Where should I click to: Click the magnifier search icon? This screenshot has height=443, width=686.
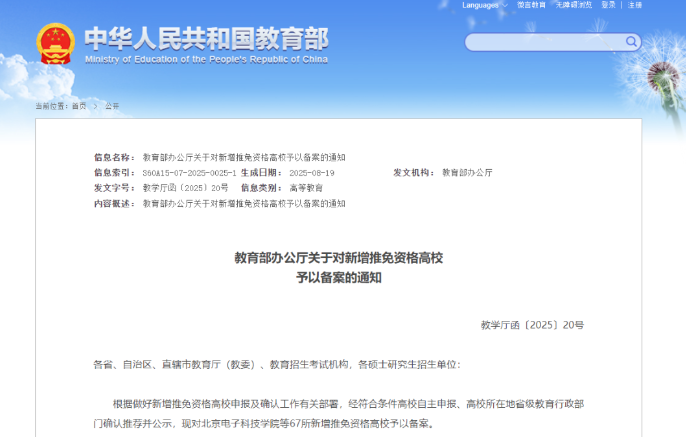point(631,42)
